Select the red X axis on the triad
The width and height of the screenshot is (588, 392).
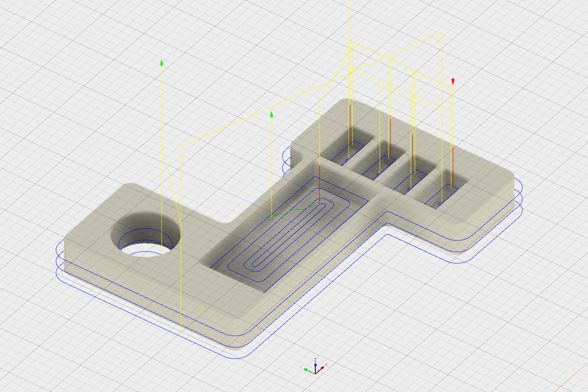(x=321, y=369)
